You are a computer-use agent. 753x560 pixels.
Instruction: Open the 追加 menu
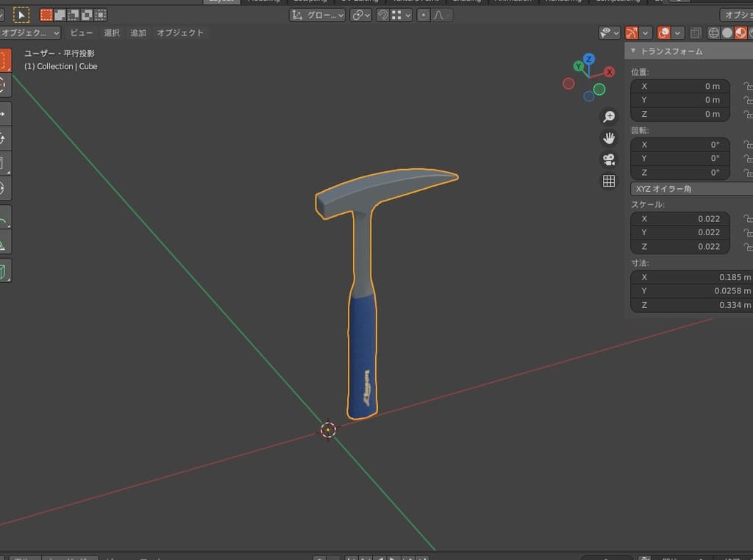click(138, 33)
